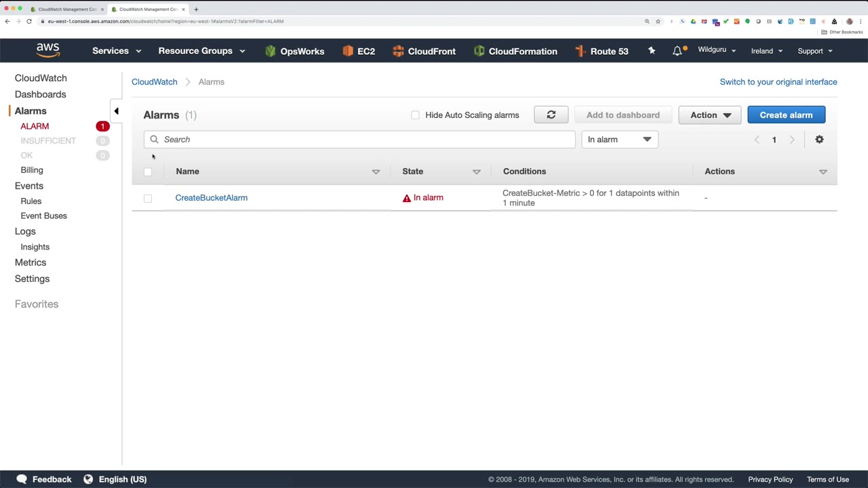Open the OpsWorks shortcut
868x488 pixels.
coord(294,51)
